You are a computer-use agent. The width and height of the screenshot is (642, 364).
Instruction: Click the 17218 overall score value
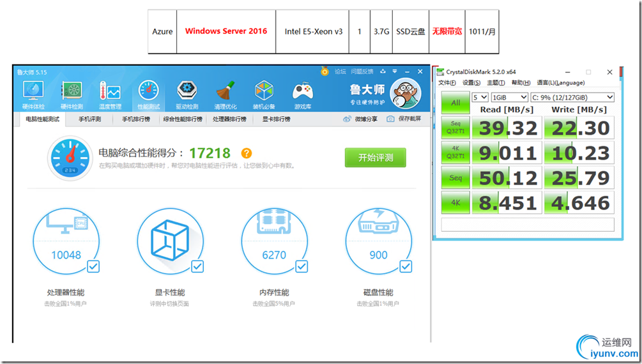tap(210, 153)
